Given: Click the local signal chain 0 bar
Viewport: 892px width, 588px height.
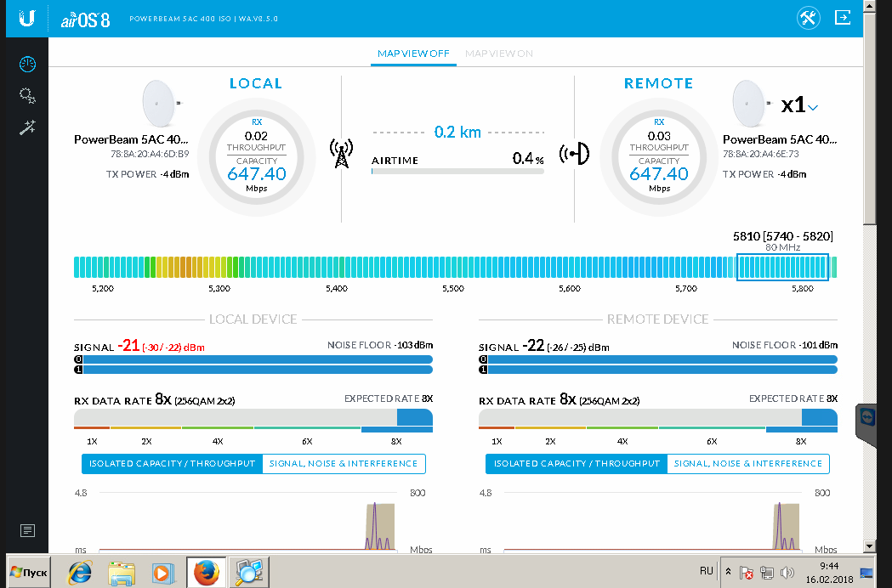Looking at the screenshot, I should [253, 359].
